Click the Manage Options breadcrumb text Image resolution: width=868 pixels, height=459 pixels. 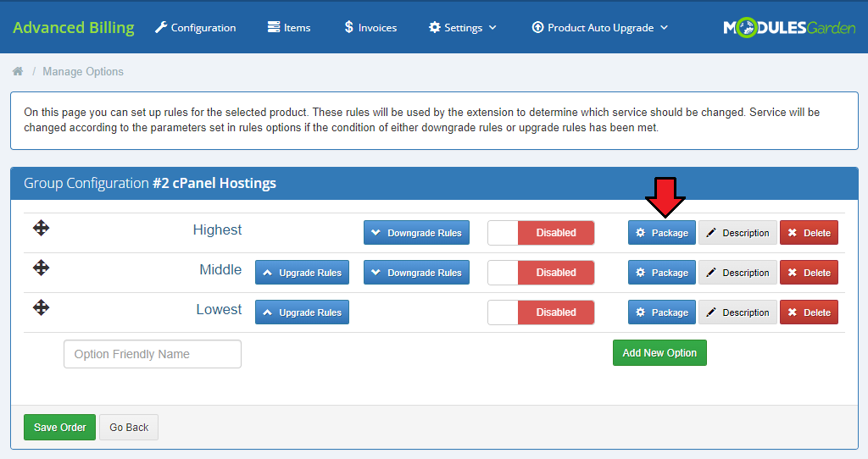(x=83, y=71)
